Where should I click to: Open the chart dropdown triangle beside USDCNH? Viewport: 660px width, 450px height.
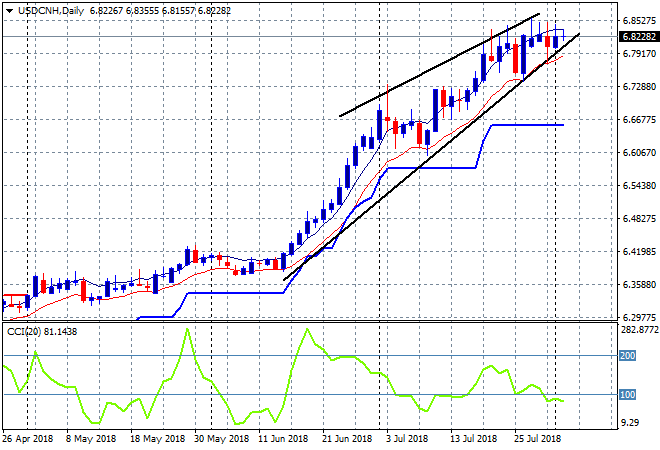[9, 11]
